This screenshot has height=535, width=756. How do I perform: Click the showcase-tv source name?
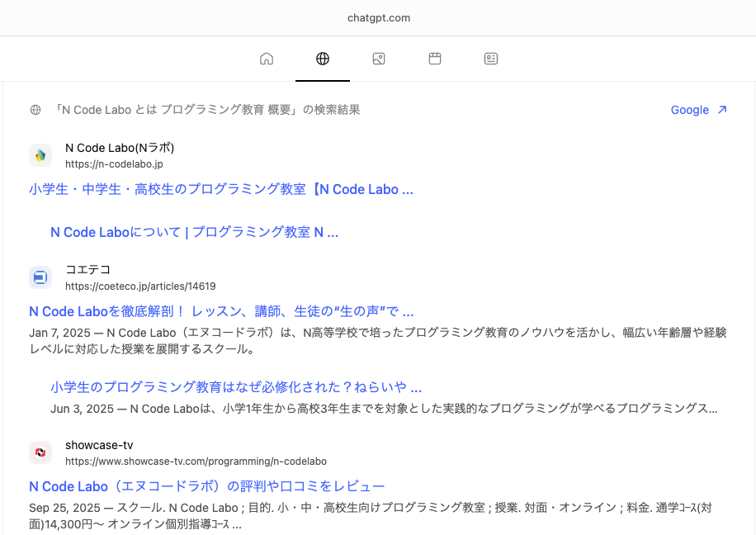tap(99, 445)
